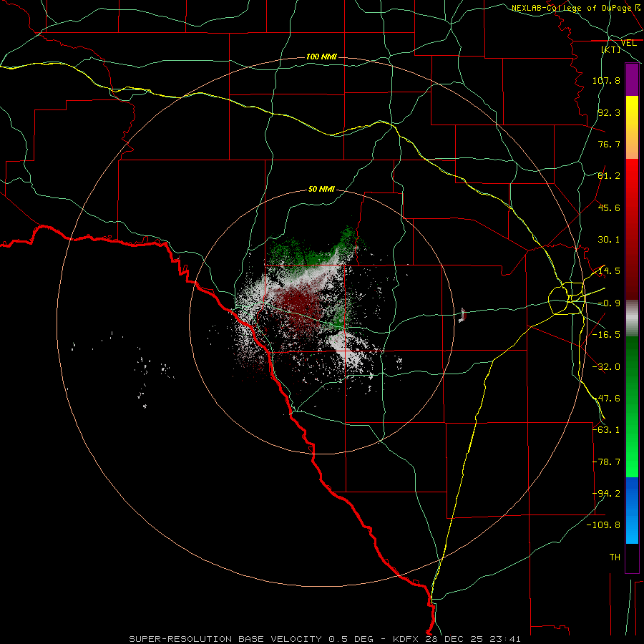Click the 76.7 velocity scale value
Screen dimensions: 644x644
tap(609, 144)
